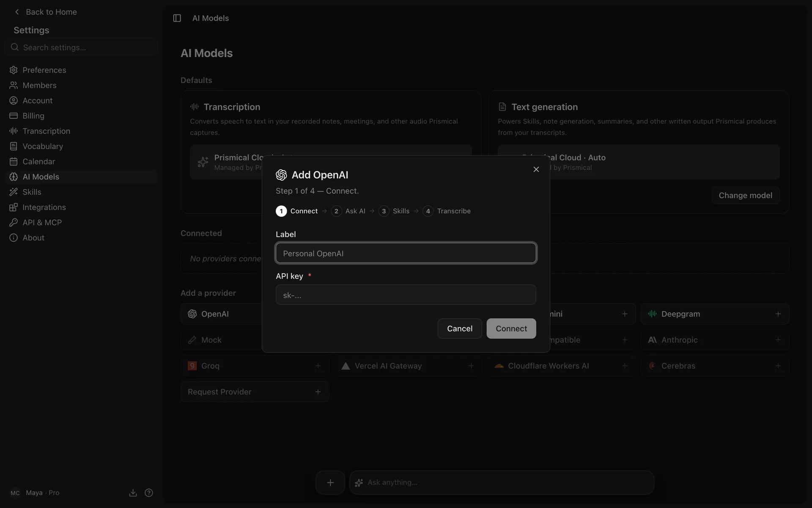The height and width of the screenshot is (508, 812).
Task: Click the download icon in sidebar footer
Action: coord(133,493)
